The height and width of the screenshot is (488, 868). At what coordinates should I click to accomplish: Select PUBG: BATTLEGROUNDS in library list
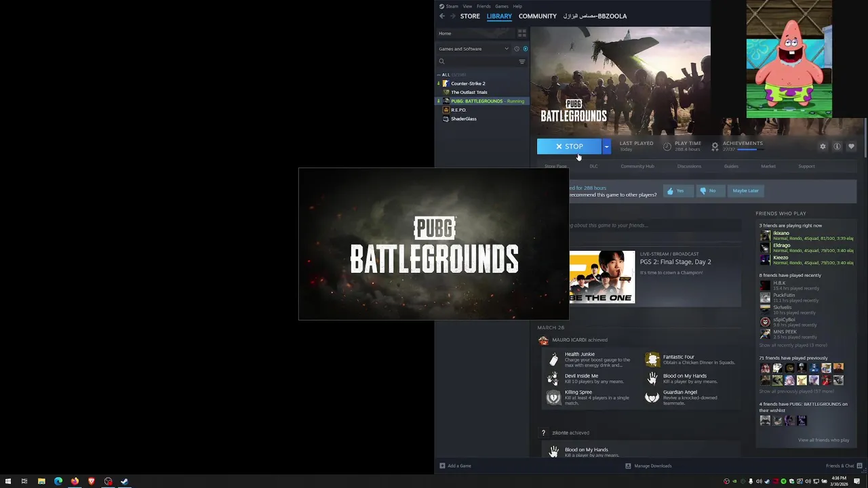482,101
